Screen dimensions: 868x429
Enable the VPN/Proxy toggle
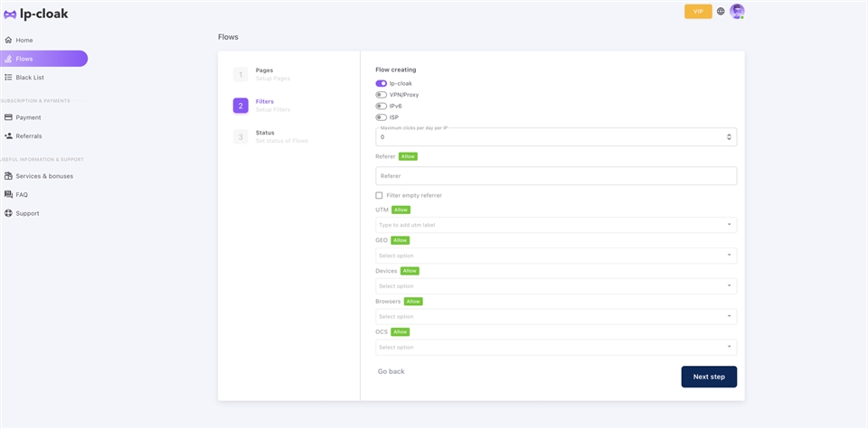[x=381, y=95]
